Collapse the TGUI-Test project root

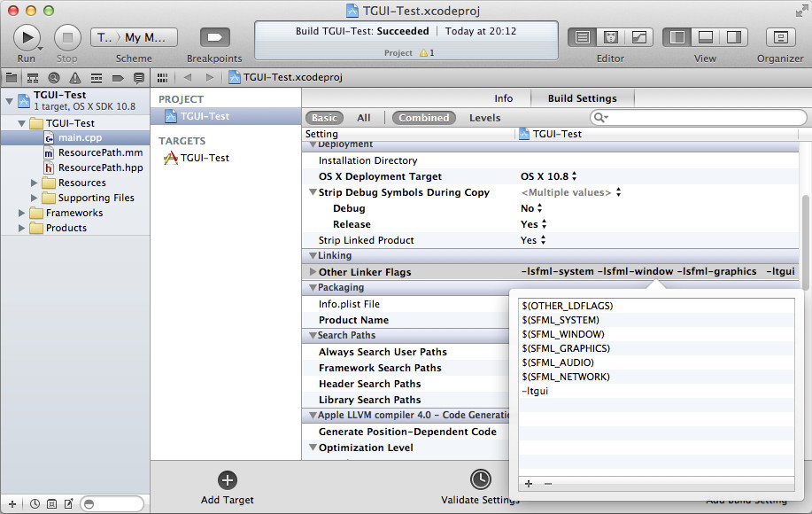10,100
